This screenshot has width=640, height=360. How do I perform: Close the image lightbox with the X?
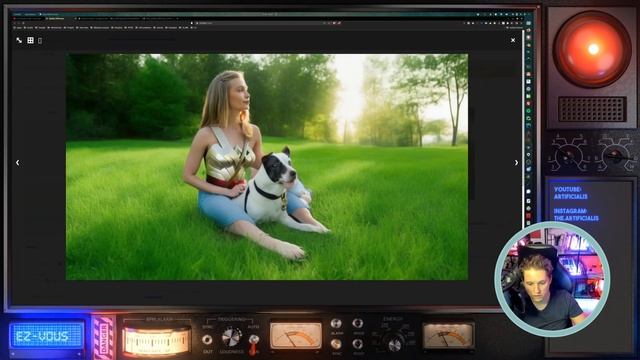[513, 40]
